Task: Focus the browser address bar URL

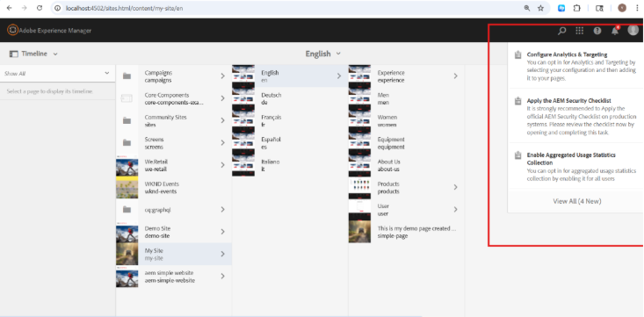Action: [125, 8]
